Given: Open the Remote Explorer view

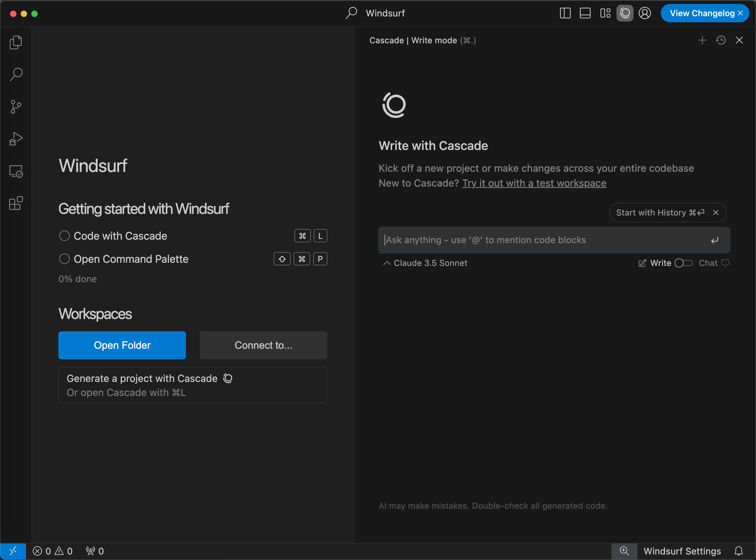Looking at the screenshot, I should pos(16,171).
